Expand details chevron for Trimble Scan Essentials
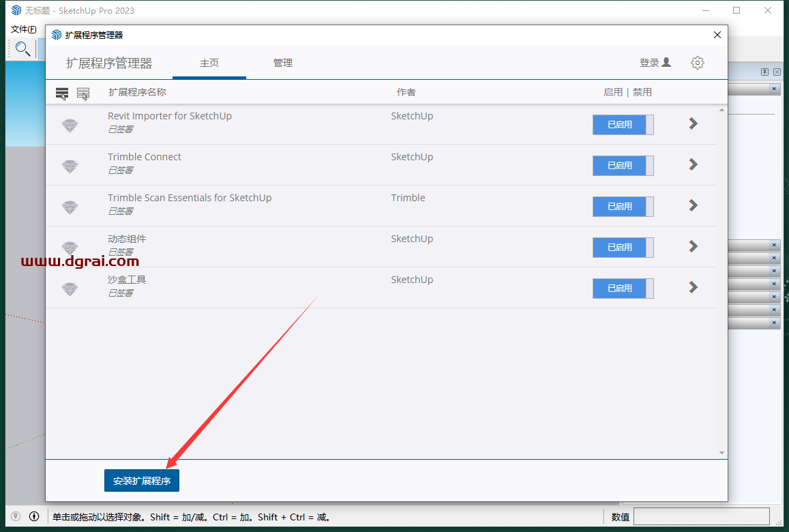Viewport: 789px width, 532px height. pyautogui.click(x=694, y=205)
